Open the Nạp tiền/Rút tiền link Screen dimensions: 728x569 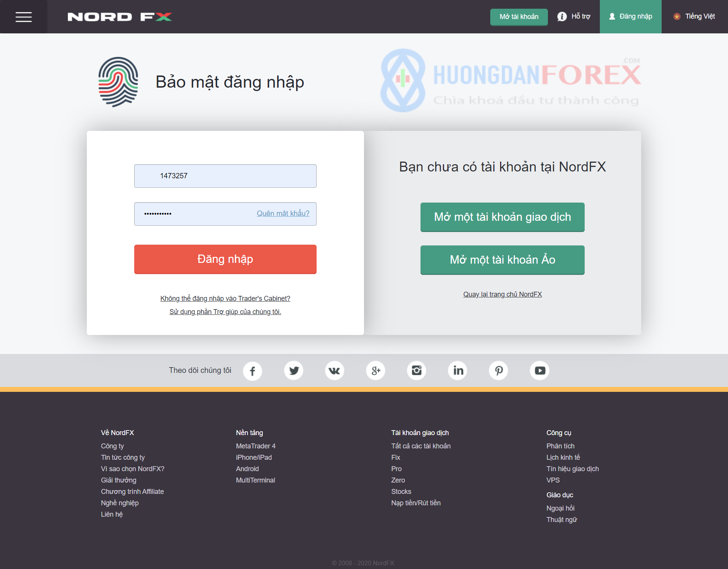(x=416, y=503)
